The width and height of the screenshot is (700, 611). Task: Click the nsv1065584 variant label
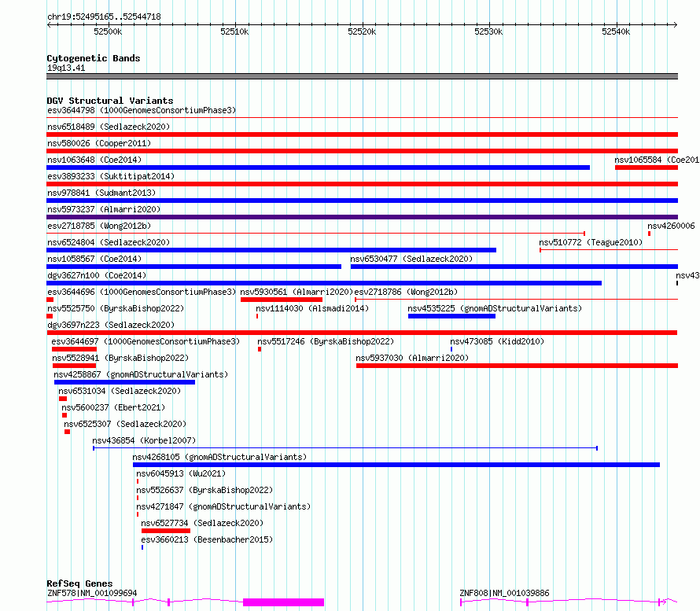[x=657, y=160]
